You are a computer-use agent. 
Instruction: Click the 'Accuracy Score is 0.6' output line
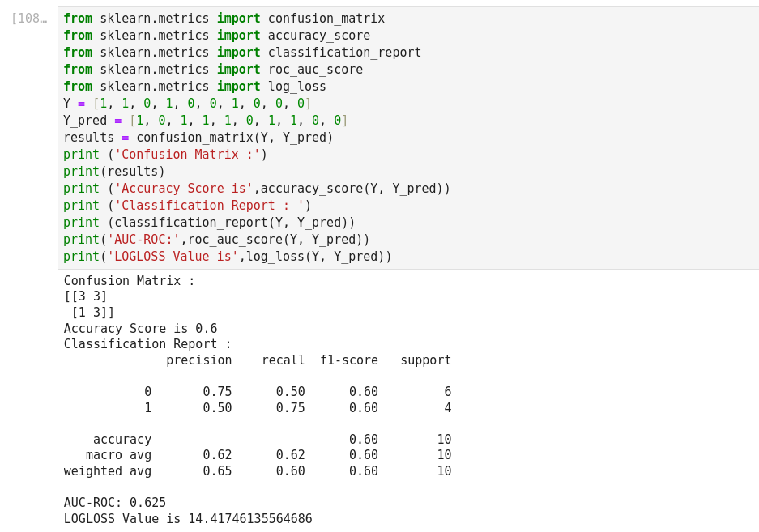pyautogui.click(x=140, y=329)
